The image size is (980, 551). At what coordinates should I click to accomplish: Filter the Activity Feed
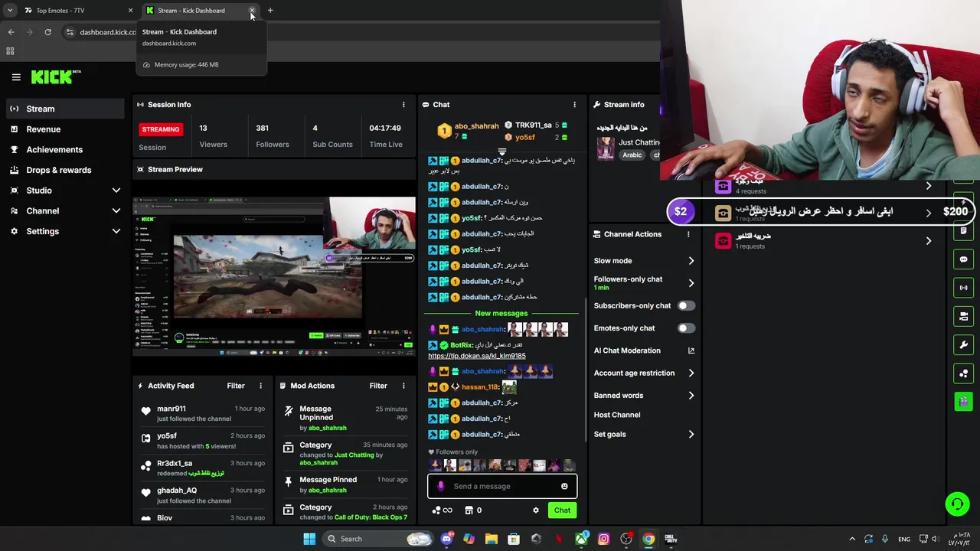(236, 386)
